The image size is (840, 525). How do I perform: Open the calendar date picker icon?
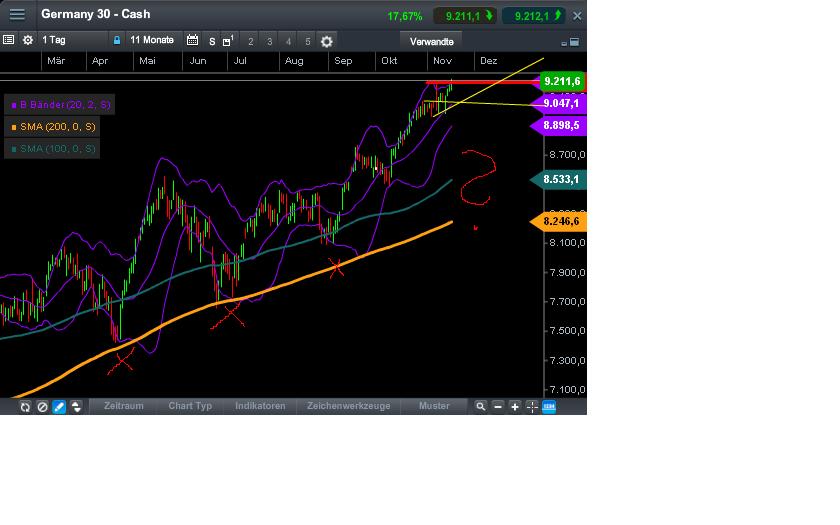tap(192, 40)
